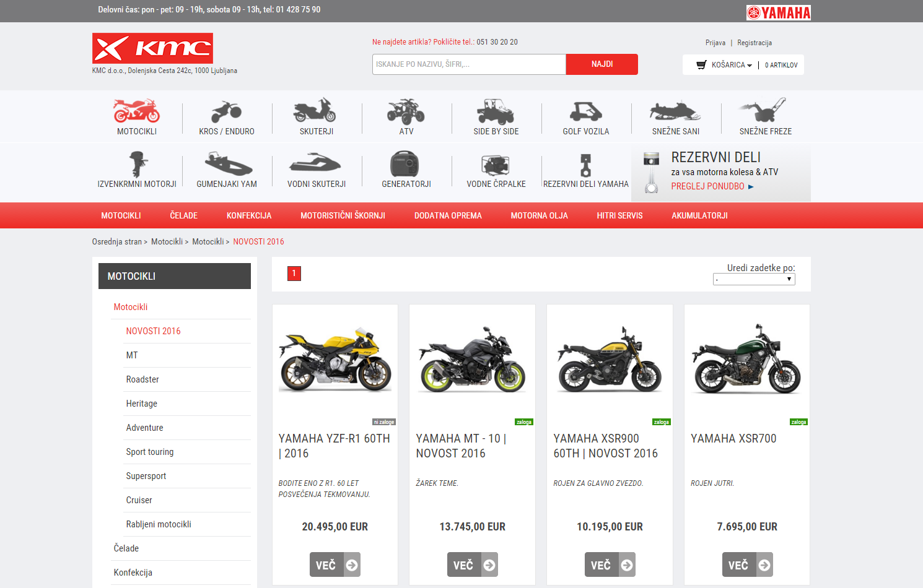This screenshot has width=923, height=588.
Task: Open the Konfekcija menu item in red bar
Action: 249,215
